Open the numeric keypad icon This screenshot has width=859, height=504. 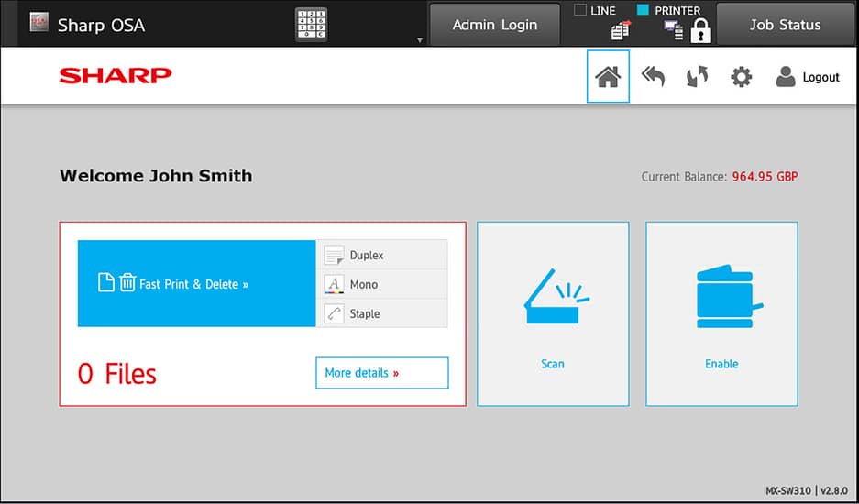(311, 24)
